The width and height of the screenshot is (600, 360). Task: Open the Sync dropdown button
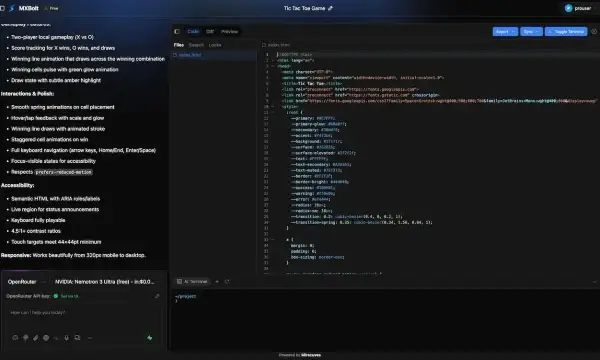[531, 31]
